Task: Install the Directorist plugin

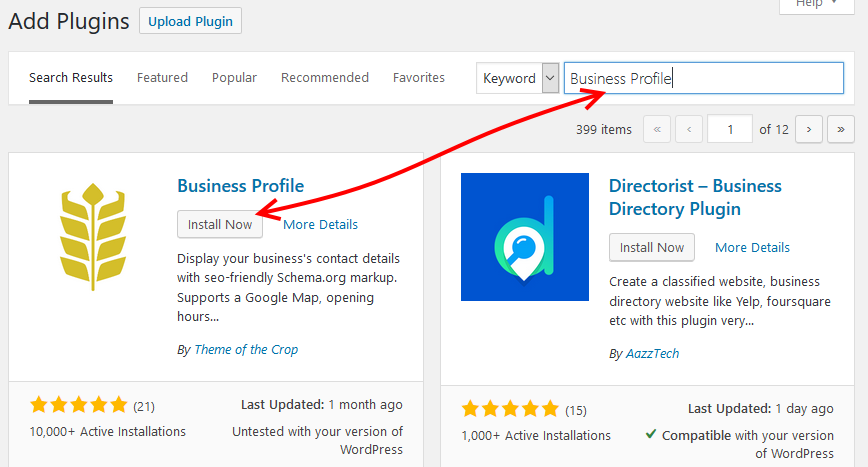Action: pyautogui.click(x=652, y=247)
